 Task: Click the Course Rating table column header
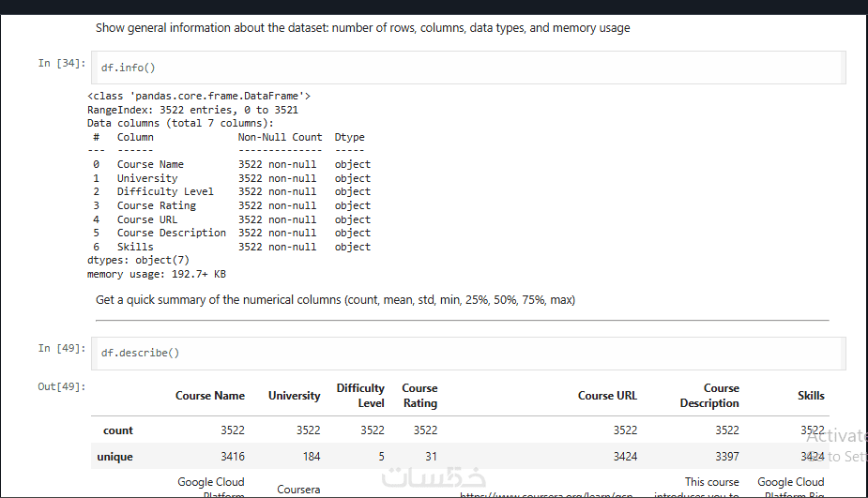[x=419, y=396]
